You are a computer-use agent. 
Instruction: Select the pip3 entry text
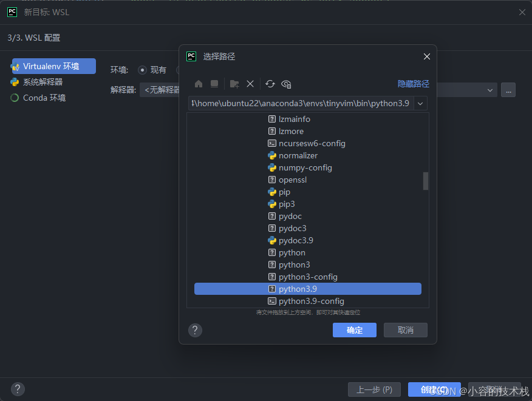[x=287, y=204]
